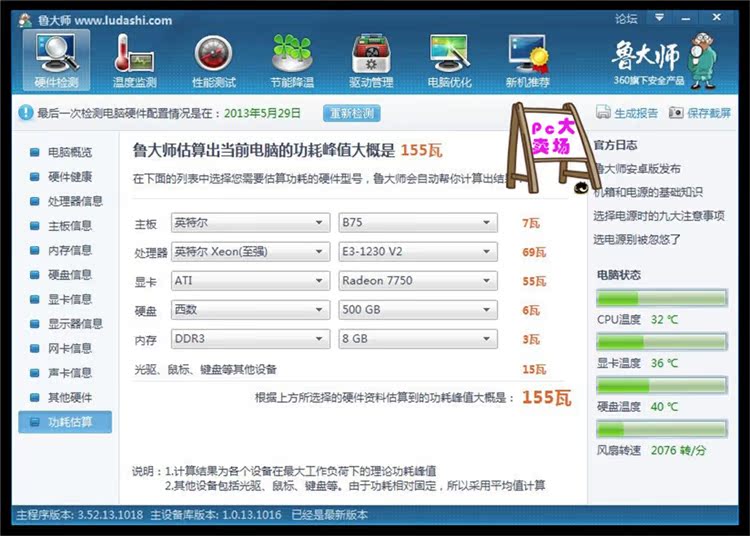Select 功耗估算 in the sidebar

tap(65, 422)
